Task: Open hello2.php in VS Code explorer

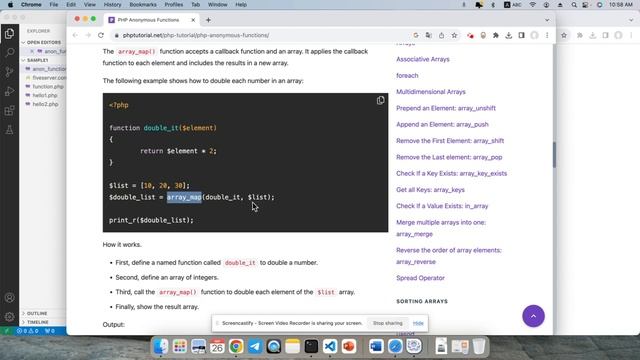Action: coord(45,104)
